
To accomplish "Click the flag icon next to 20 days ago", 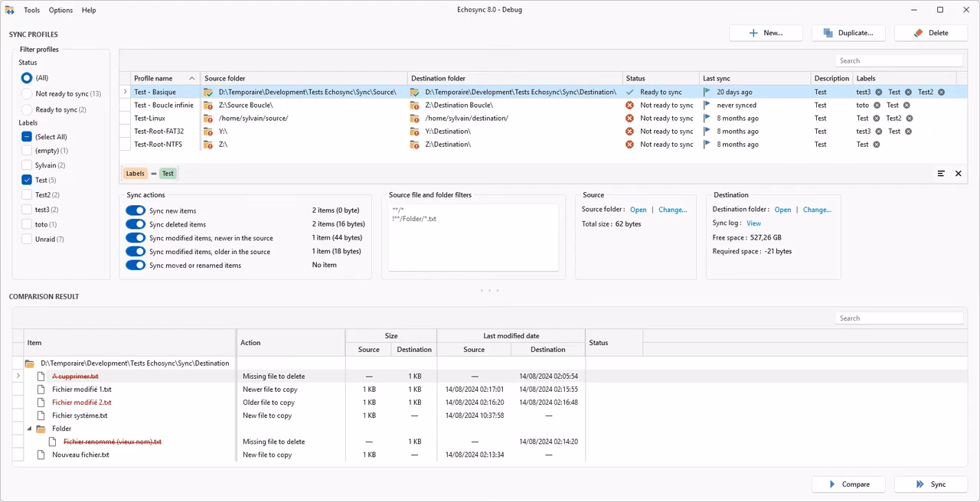I will click(x=707, y=92).
